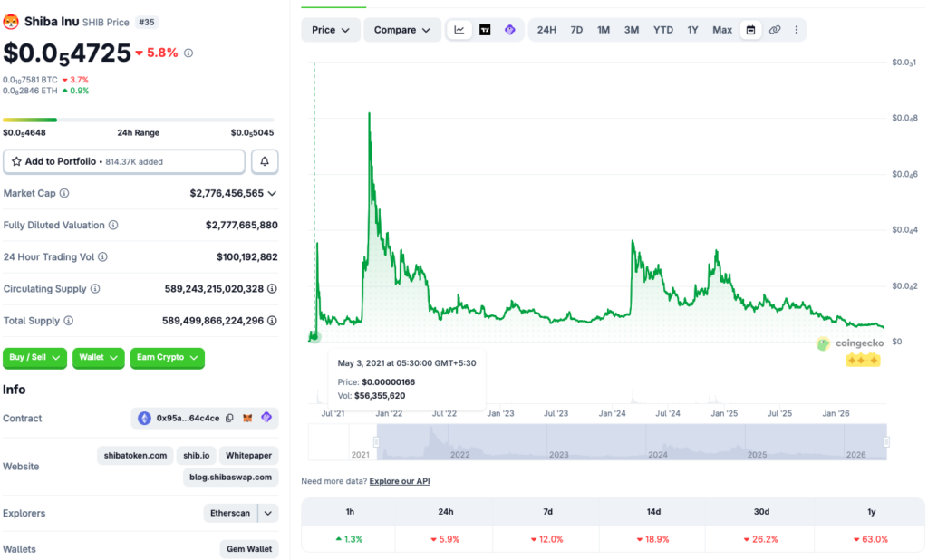Click the 24h Range progress bar

(139, 121)
